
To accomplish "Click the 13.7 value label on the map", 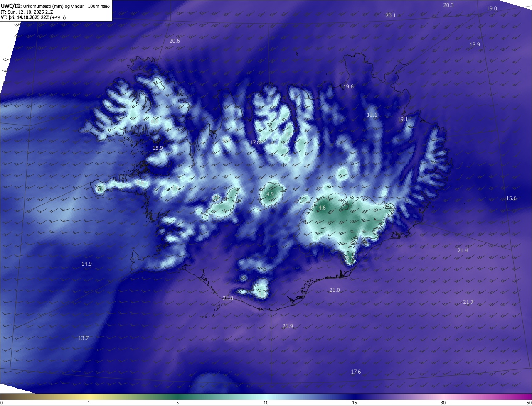I will (x=84, y=338).
